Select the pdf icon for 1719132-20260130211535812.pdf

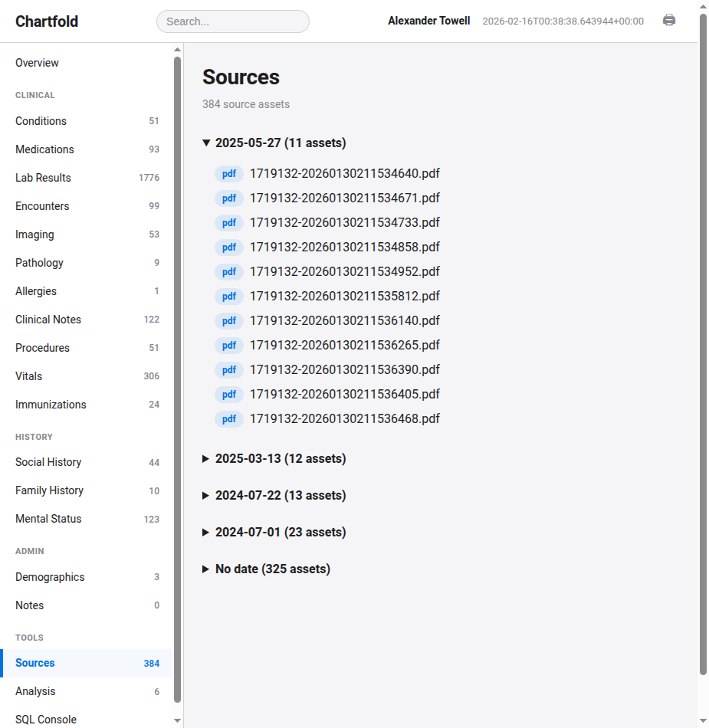[x=228, y=296]
